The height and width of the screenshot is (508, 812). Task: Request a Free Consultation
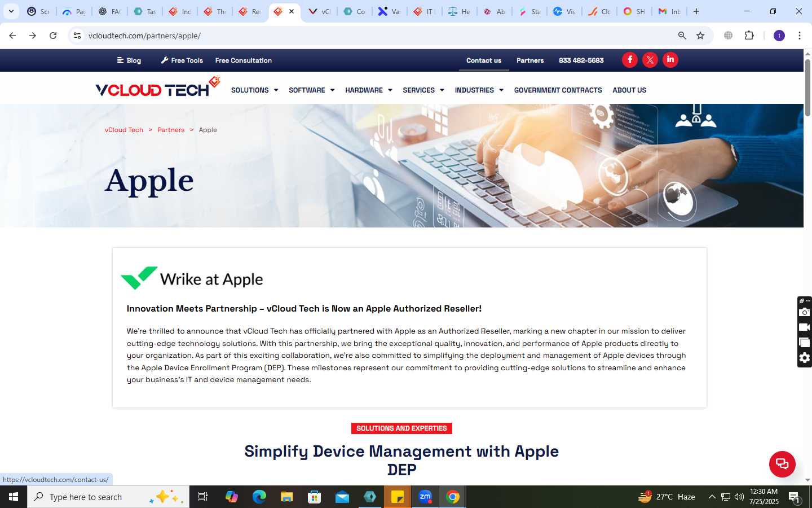tap(244, 60)
